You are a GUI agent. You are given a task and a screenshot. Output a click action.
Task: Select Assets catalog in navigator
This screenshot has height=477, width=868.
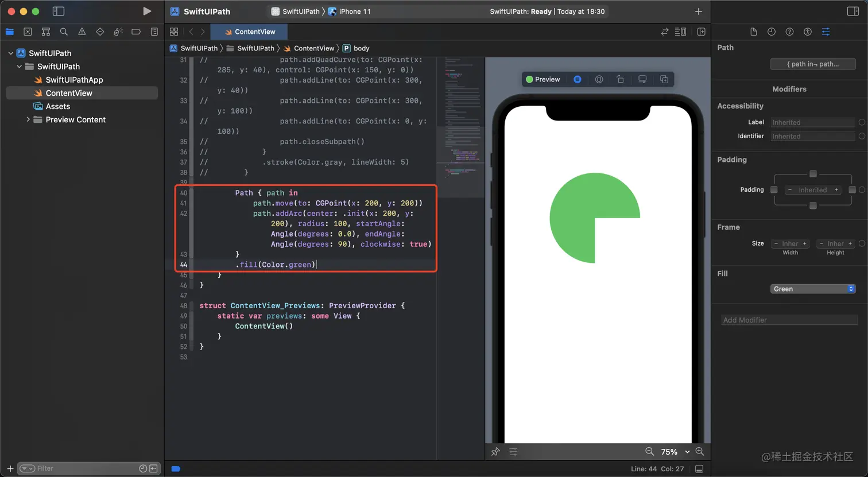(52, 106)
